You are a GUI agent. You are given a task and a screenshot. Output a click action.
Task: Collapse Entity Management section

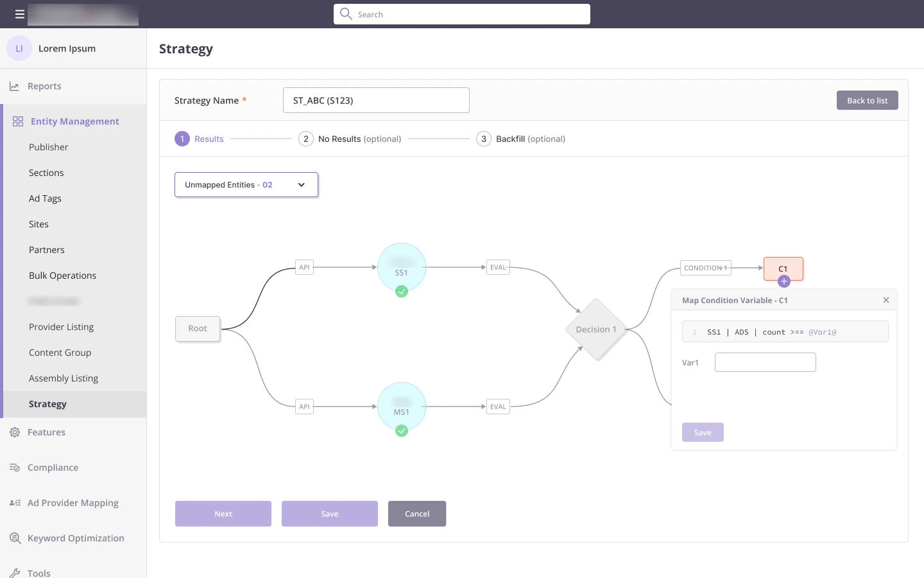click(74, 121)
